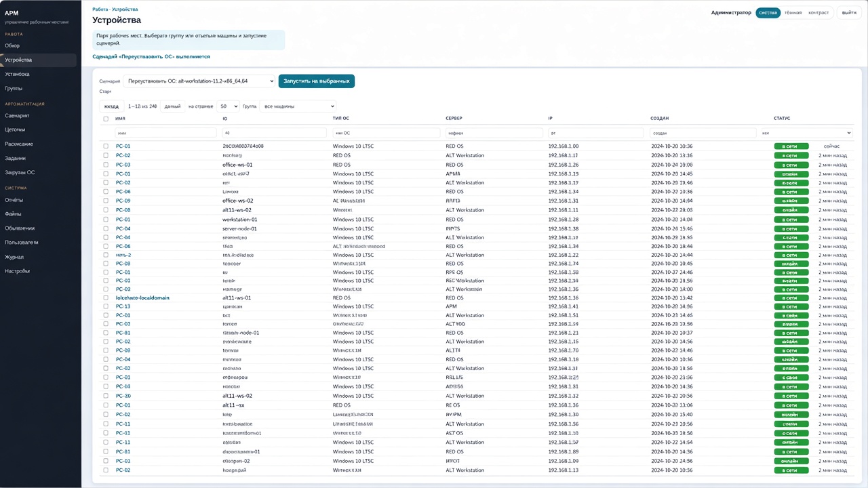Viewport: 868px width, 488px height.
Task: Open Объявления in the sidebar
Action: click(20, 228)
